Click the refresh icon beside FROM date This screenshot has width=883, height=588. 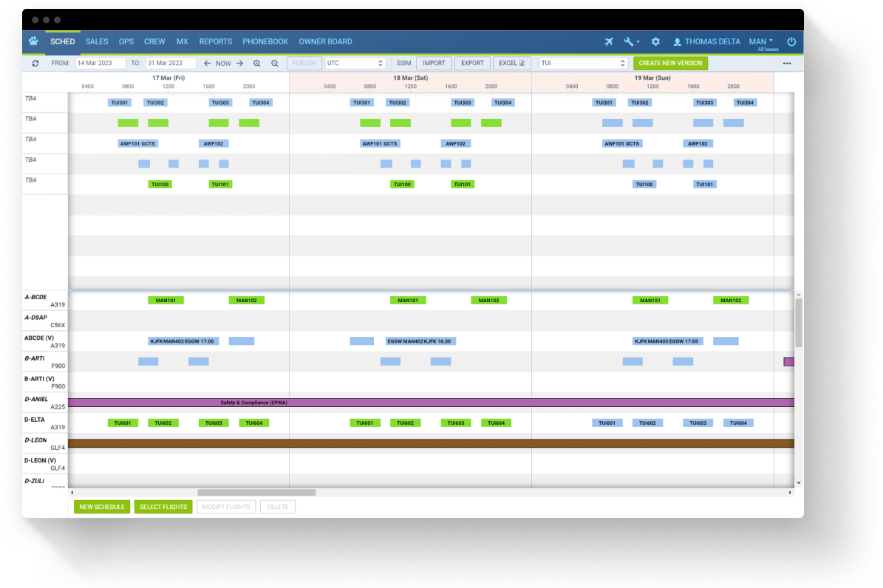[x=36, y=63]
